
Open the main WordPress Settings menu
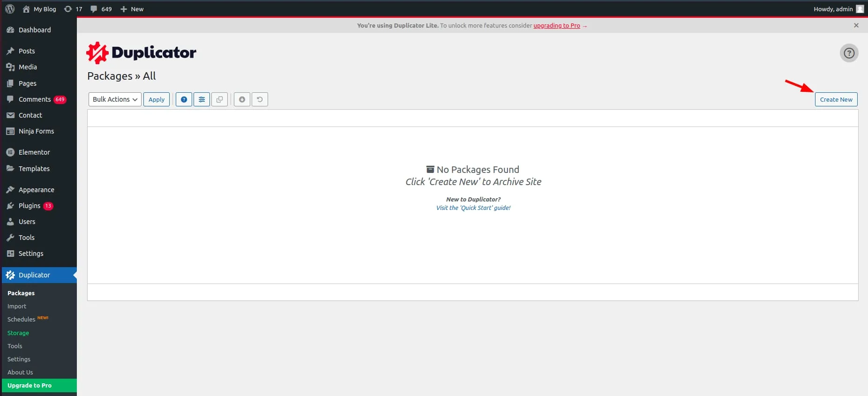(39, 254)
